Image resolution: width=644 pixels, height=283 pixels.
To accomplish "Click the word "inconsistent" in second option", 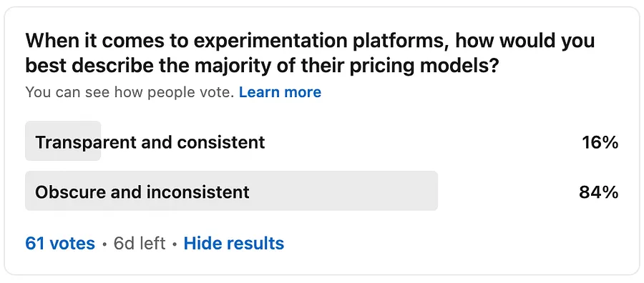I will (x=197, y=192).
